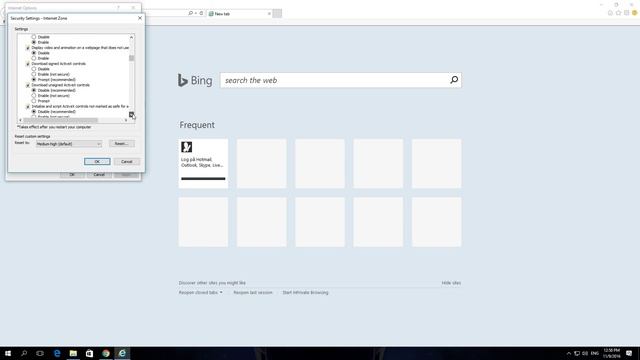Open the Reset to Medium-high dropdown
The image size is (640, 360).
(69, 144)
